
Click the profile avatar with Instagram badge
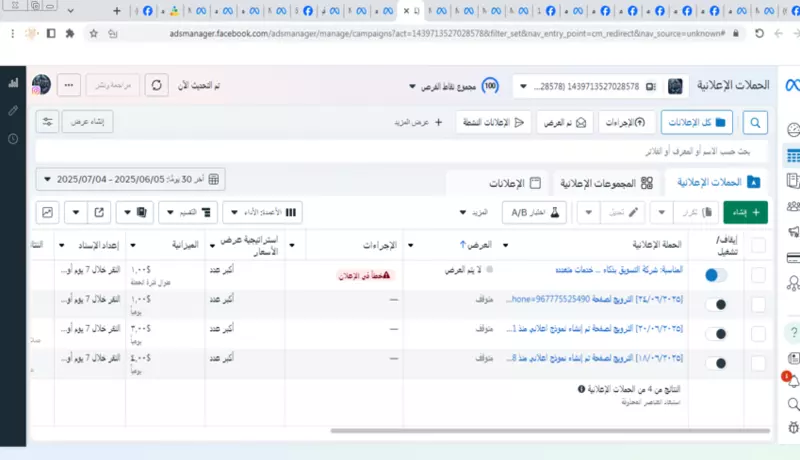coord(41,85)
